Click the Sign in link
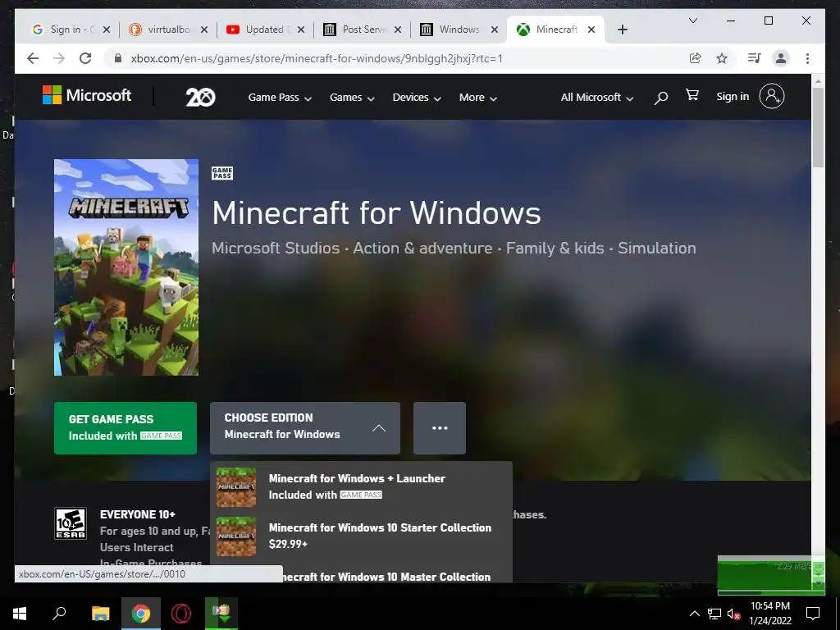This screenshot has width=840, height=630. click(x=733, y=97)
